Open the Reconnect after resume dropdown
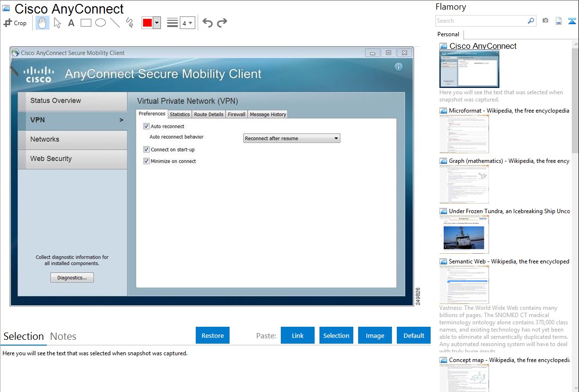The image size is (579, 392). point(291,138)
